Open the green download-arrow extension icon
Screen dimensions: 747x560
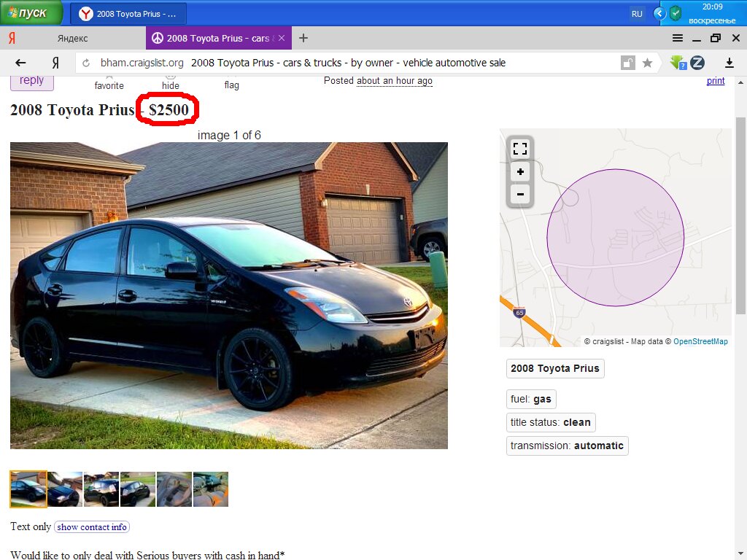click(x=678, y=63)
